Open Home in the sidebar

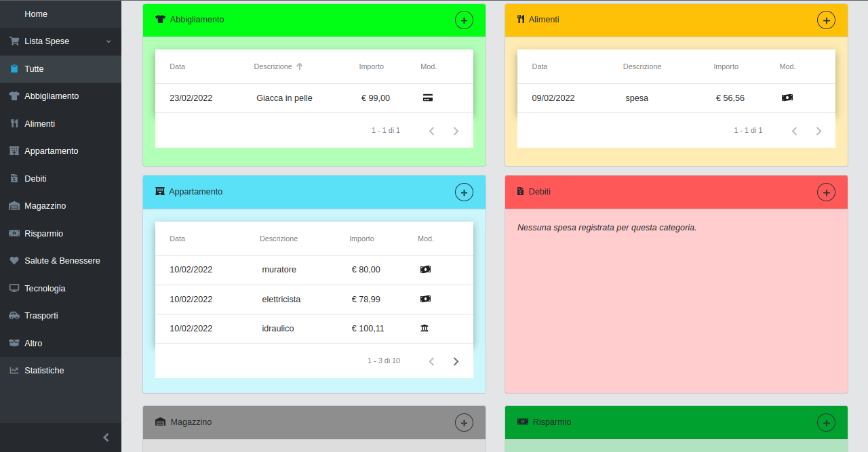61,14
